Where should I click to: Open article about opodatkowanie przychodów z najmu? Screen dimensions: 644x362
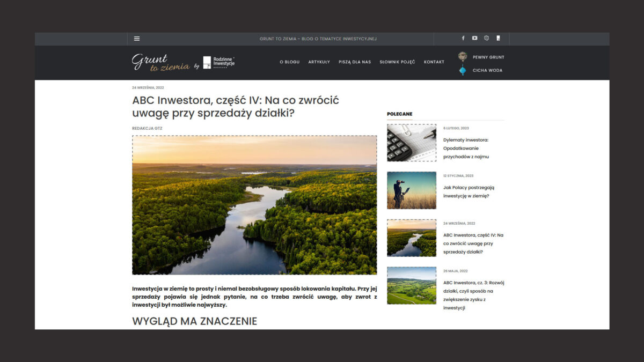click(x=466, y=148)
